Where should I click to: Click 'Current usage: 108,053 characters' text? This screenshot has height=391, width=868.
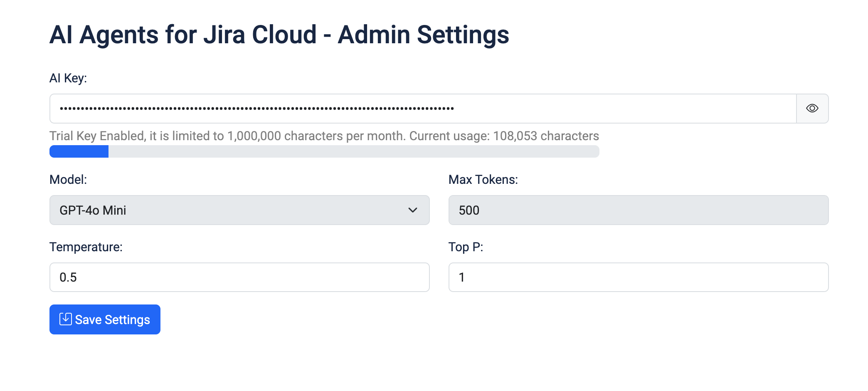(x=504, y=136)
